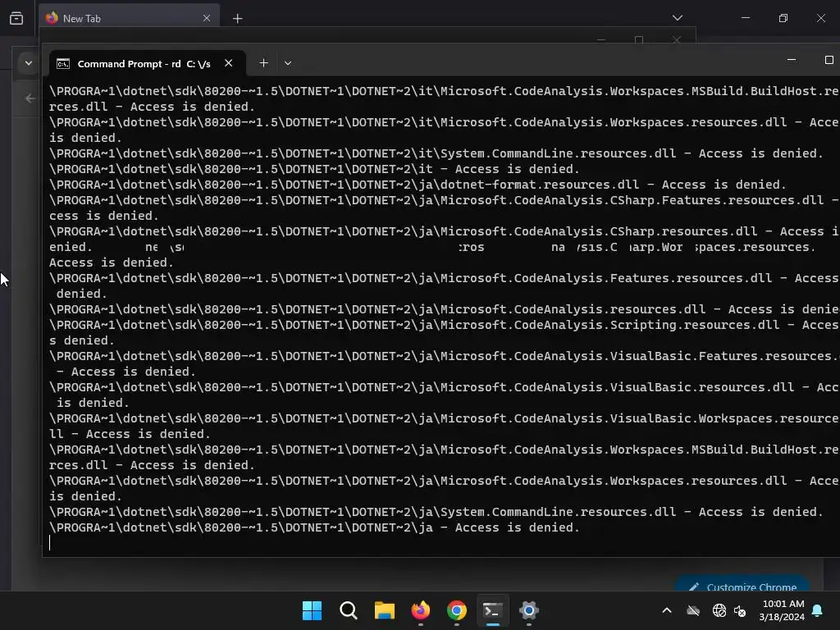This screenshot has height=630, width=840.
Task: Click OneDrive cloud tray icon
Action: 693,610
